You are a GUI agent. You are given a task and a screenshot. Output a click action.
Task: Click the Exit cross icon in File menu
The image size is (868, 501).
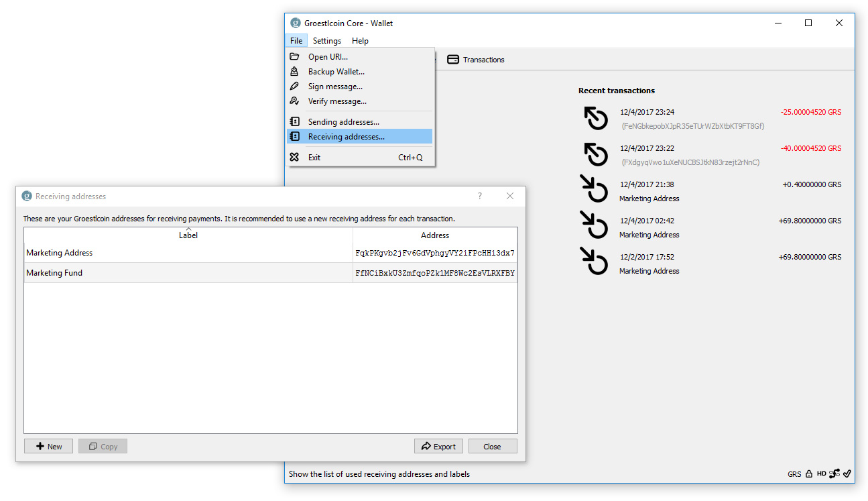tap(294, 157)
